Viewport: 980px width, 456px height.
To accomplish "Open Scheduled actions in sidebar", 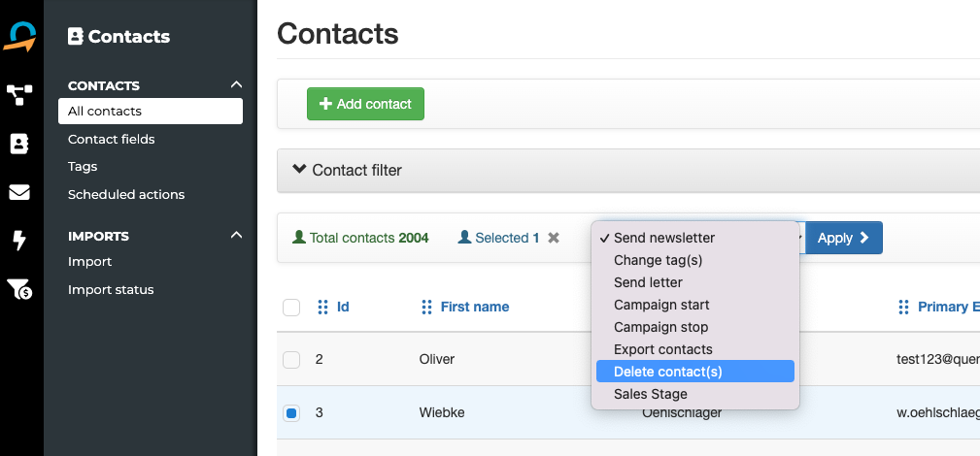I will coord(126,194).
